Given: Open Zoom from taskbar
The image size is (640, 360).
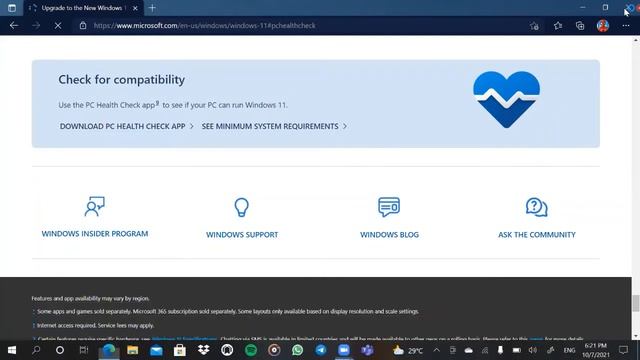Looking at the screenshot, I should pos(344,350).
